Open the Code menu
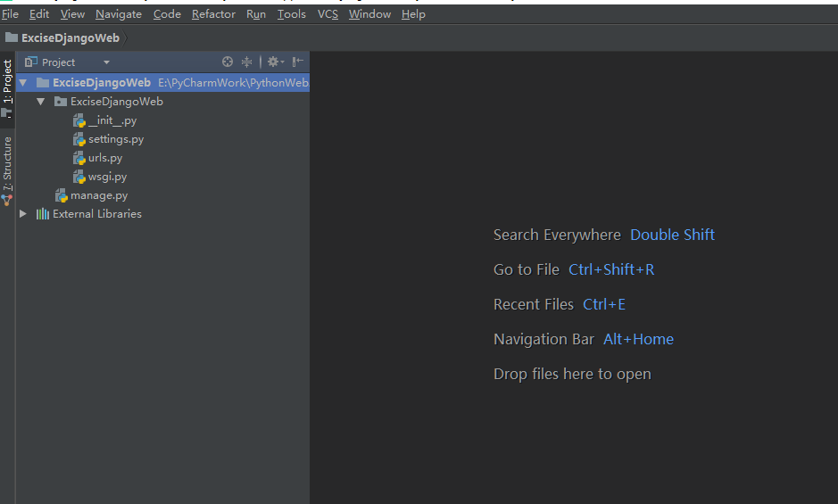 pos(167,14)
